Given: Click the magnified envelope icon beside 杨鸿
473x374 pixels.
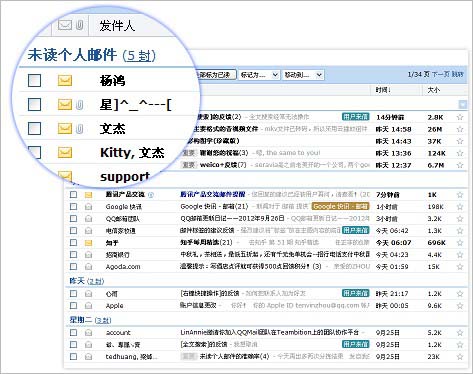Looking at the screenshot, I should (65, 80).
